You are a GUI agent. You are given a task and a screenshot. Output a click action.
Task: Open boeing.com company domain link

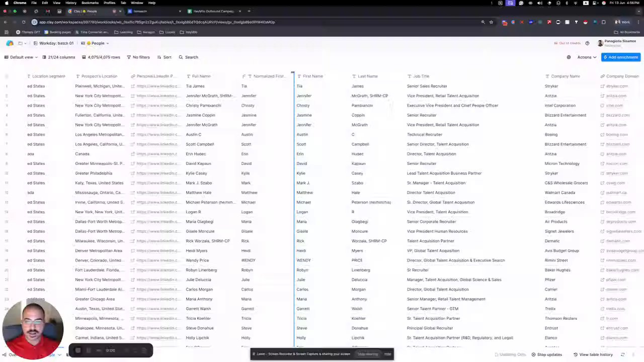[616, 135]
